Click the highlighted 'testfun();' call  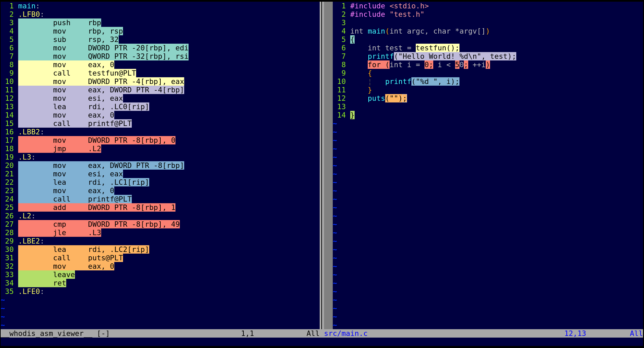coord(437,48)
